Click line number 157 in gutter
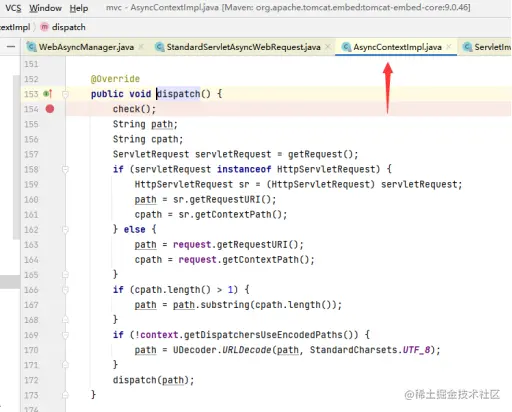 [x=31, y=154]
